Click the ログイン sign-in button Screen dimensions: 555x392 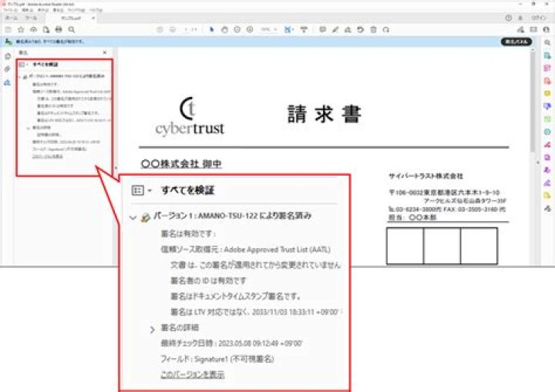pyautogui.click(x=539, y=18)
